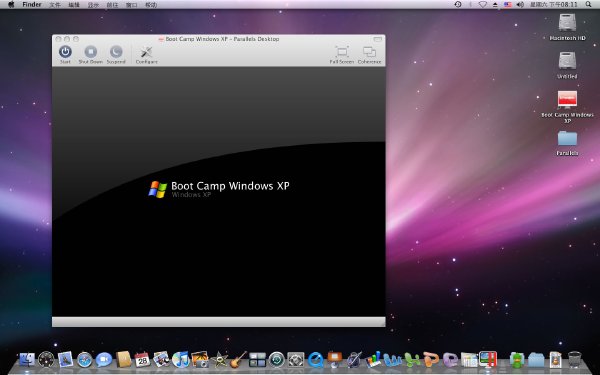Open Finder from the Dock
Viewport: 600px width, 375px height.
[x=27, y=359]
